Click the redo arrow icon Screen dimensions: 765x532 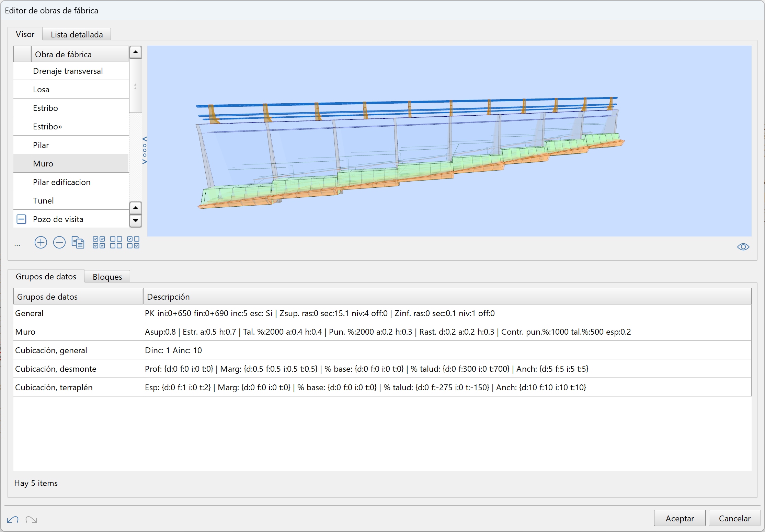pyautogui.click(x=31, y=520)
